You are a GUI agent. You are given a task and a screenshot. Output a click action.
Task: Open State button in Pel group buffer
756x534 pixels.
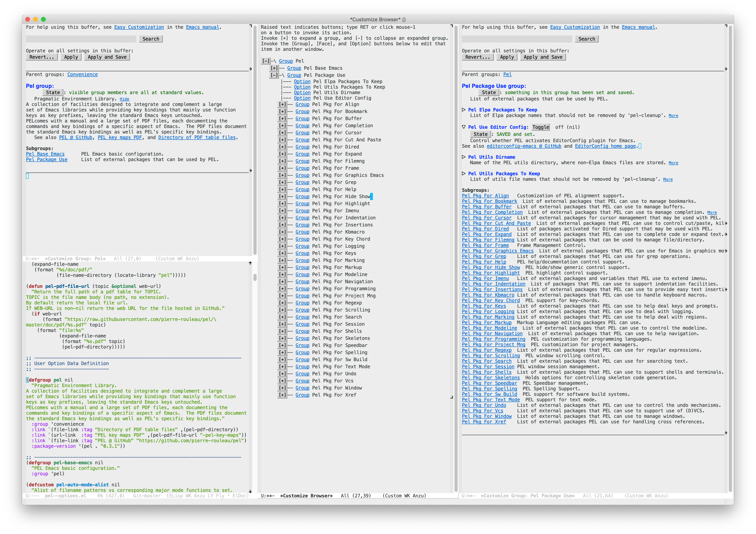(53, 93)
